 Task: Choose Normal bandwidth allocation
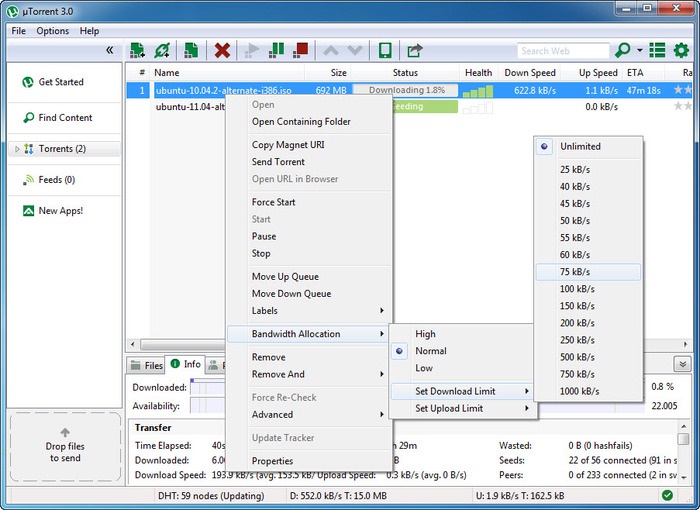431,351
